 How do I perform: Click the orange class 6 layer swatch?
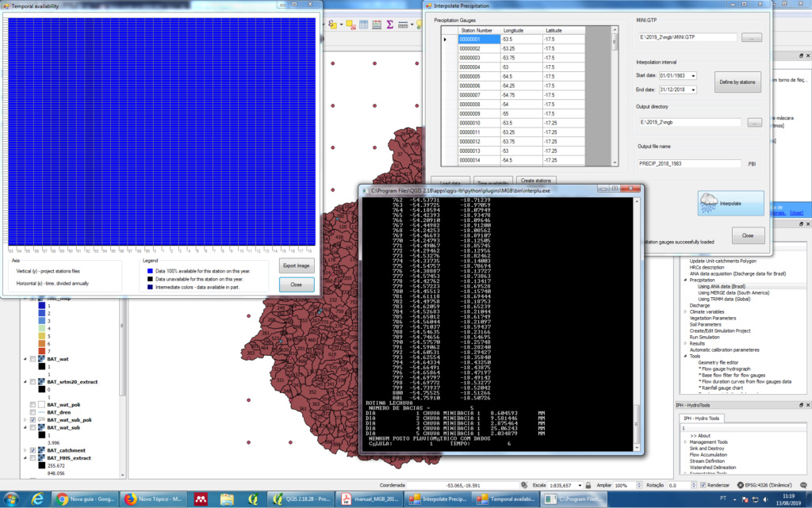point(42,344)
